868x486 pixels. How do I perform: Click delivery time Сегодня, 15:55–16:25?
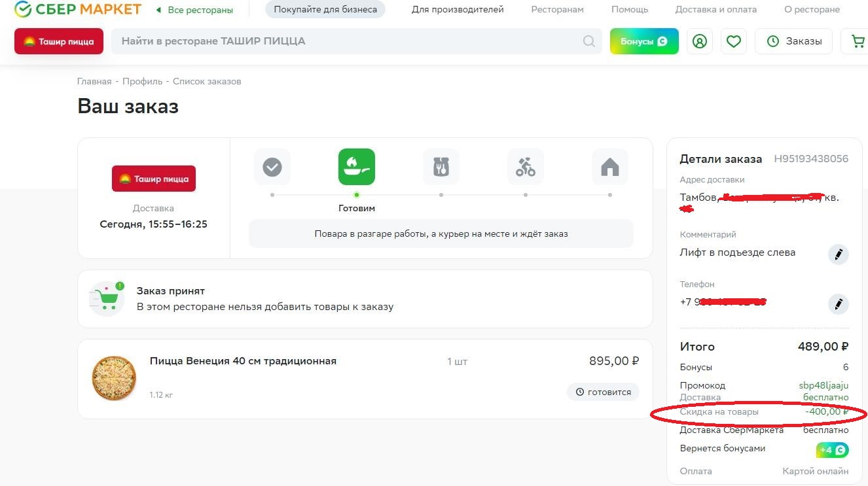click(x=153, y=224)
